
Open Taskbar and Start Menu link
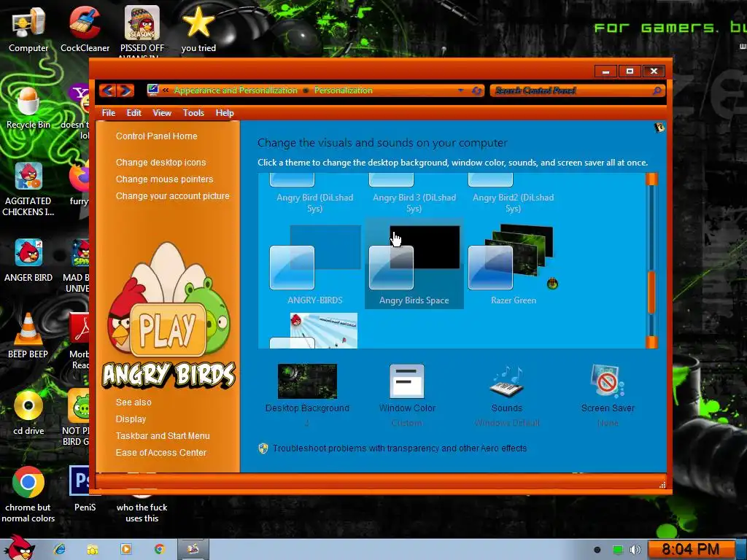[x=163, y=436]
